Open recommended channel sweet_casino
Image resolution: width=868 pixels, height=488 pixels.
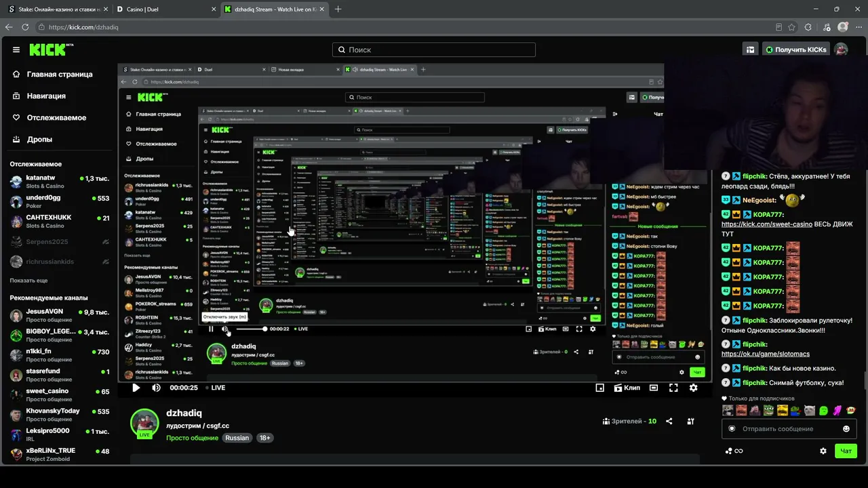[60, 394]
